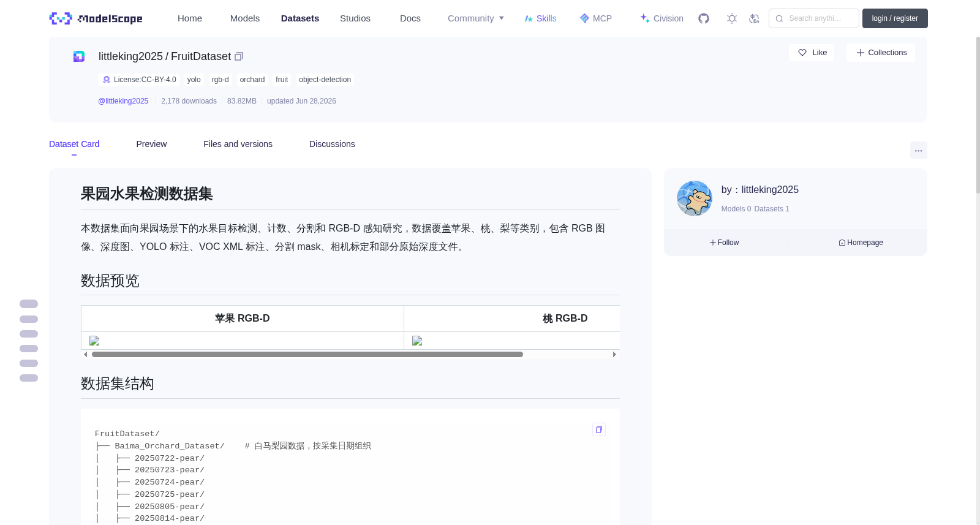This screenshot has width=980, height=525.
Task: Open the three-dots more options menu
Action: click(x=918, y=150)
